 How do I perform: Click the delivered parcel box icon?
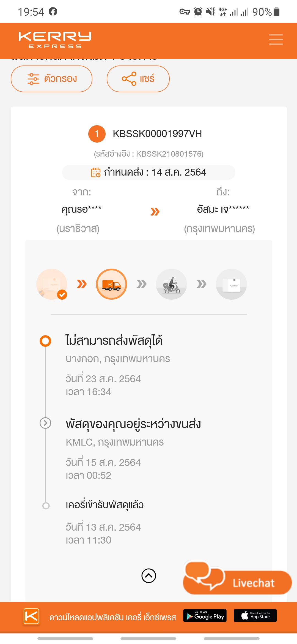coord(231,284)
